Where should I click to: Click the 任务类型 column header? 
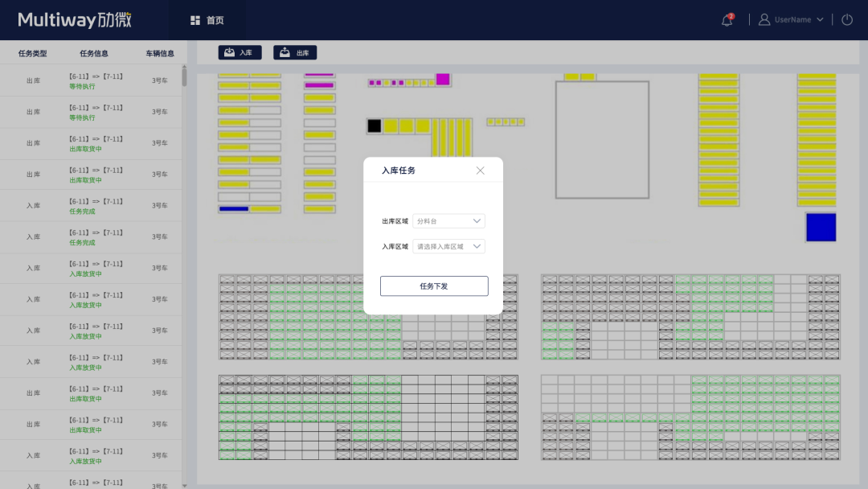coord(33,54)
